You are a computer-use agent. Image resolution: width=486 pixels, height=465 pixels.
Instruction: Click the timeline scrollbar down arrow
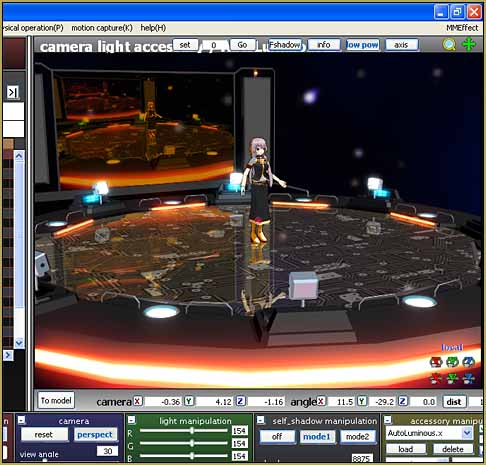19,342
